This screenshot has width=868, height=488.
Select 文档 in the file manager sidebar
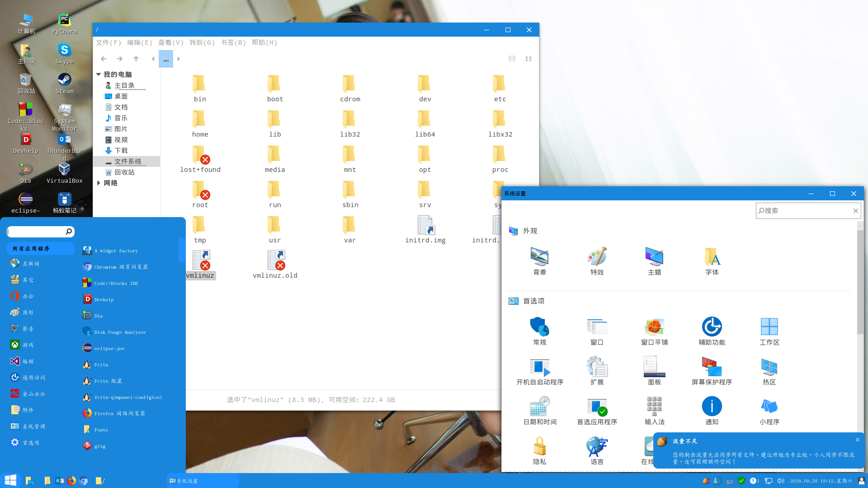[121, 107]
